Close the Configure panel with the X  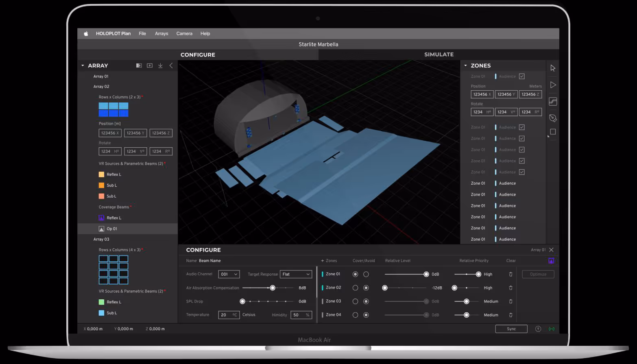[551, 250]
